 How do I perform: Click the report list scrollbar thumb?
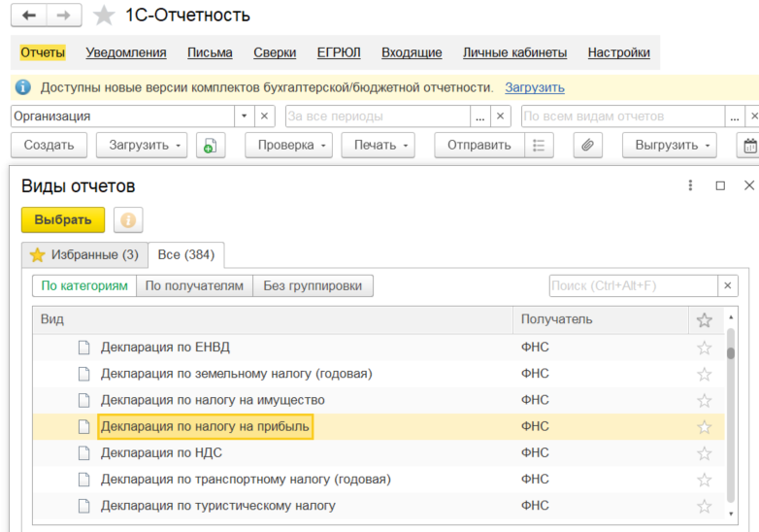point(731,353)
